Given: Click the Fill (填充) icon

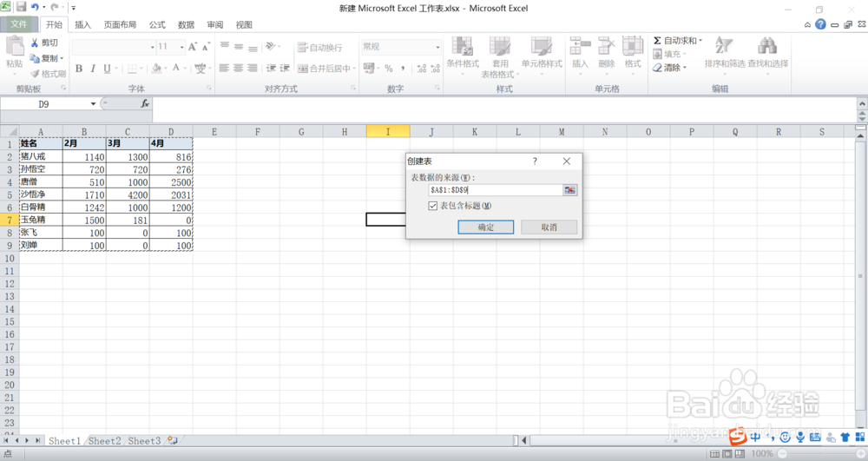Looking at the screenshot, I should tap(657, 54).
